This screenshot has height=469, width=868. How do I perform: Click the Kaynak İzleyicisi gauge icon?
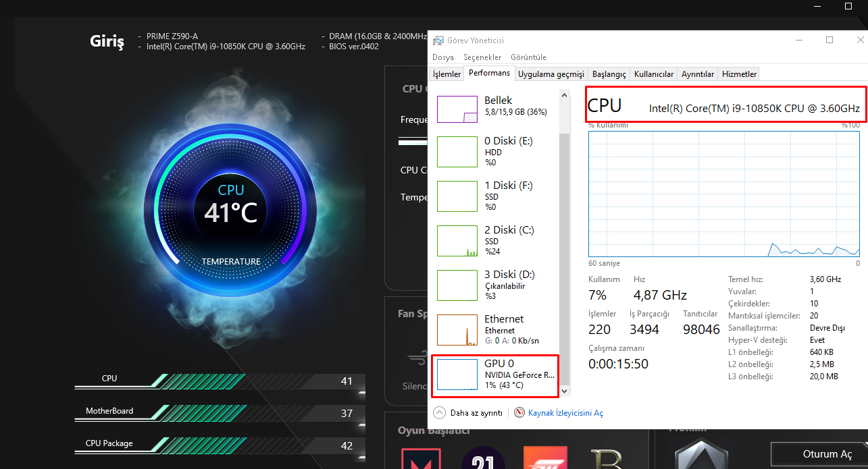click(519, 412)
